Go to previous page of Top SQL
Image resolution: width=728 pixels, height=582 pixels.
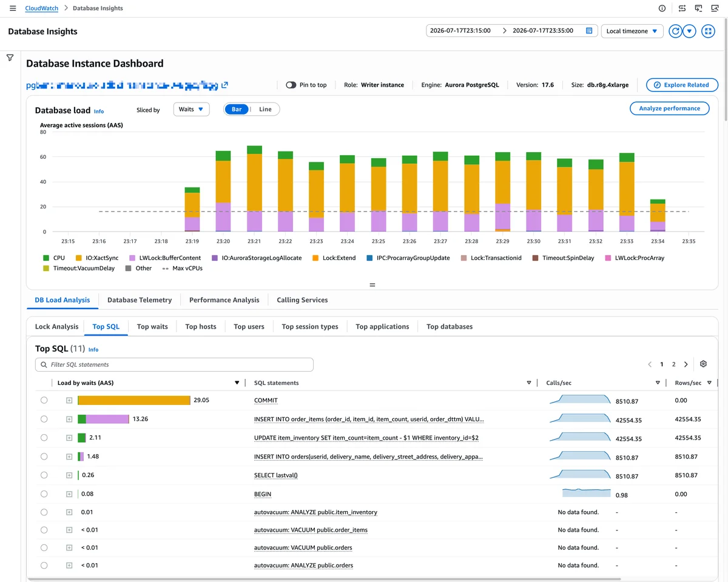pyautogui.click(x=650, y=364)
